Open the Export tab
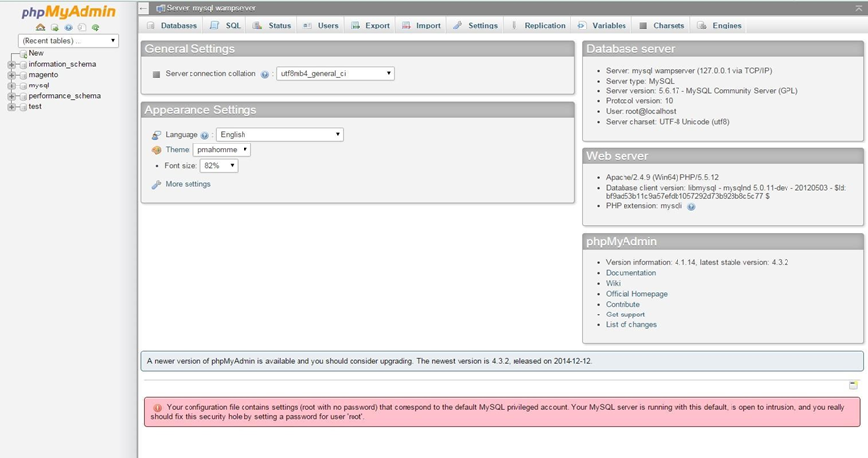The height and width of the screenshot is (458, 868). click(x=370, y=26)
